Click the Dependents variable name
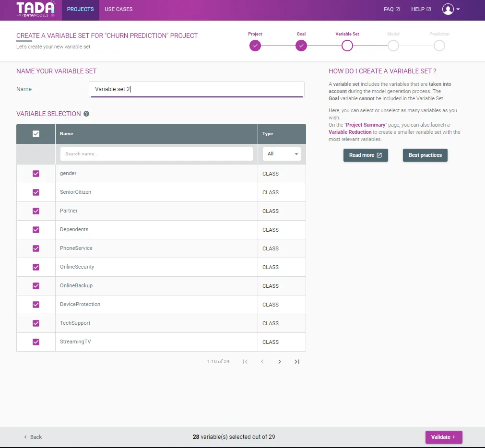This screenshot has width=485, height=448. coord(74,229)
